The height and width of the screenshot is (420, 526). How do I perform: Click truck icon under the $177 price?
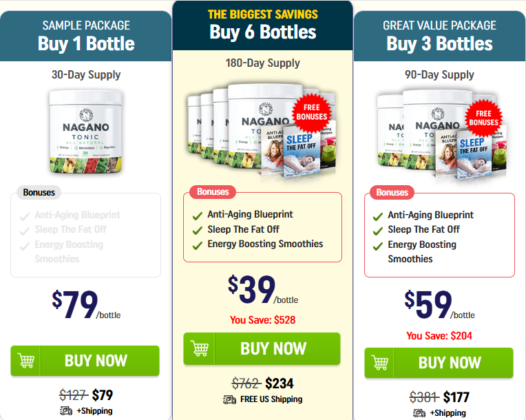click(x=419, y=413)
